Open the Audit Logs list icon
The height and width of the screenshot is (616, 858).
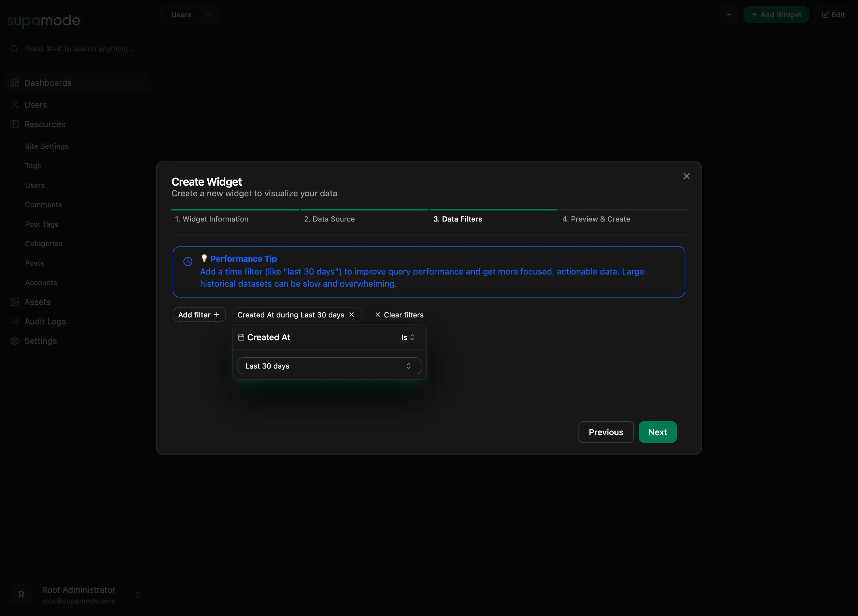14,321
